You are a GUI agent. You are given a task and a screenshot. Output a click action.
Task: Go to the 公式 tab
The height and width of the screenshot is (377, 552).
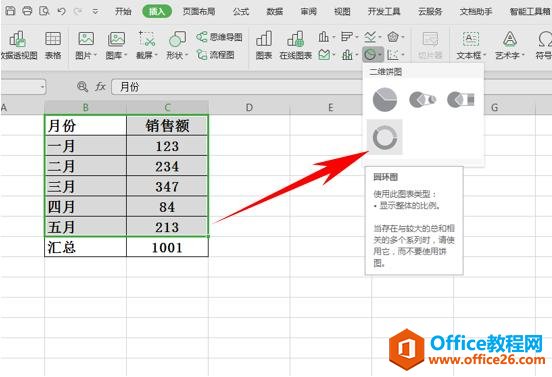coord(241,12)
